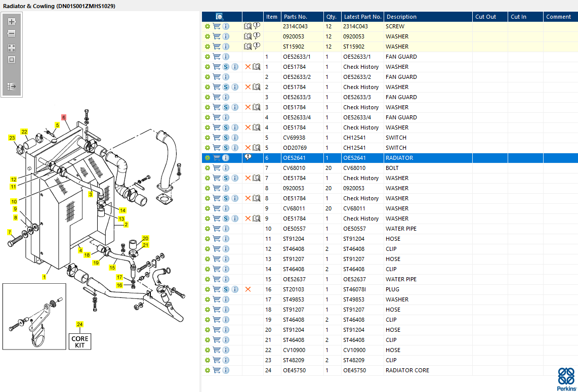The width and height of the screenshot is (578, 392).
Task: Zoom in on the parts diagram
Action: point(12,22)
